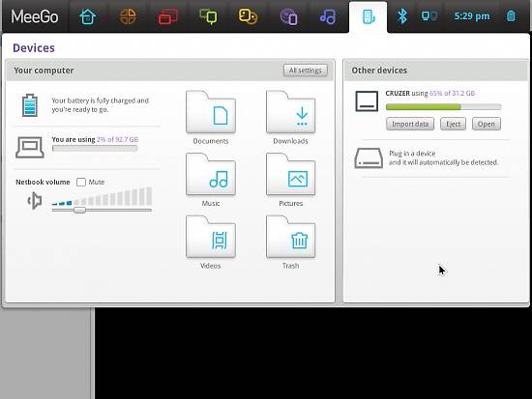Open the Status chat panel icon
Viewport: 532px width, 399px height.
click(208, 16)
